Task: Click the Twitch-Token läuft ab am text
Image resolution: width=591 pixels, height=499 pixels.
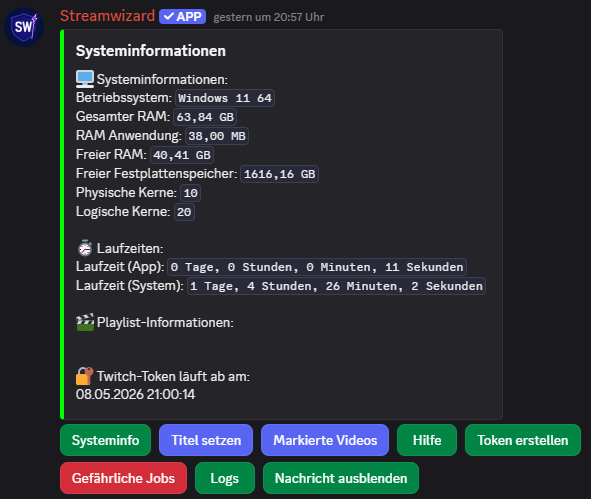Action: pos(173,377)
